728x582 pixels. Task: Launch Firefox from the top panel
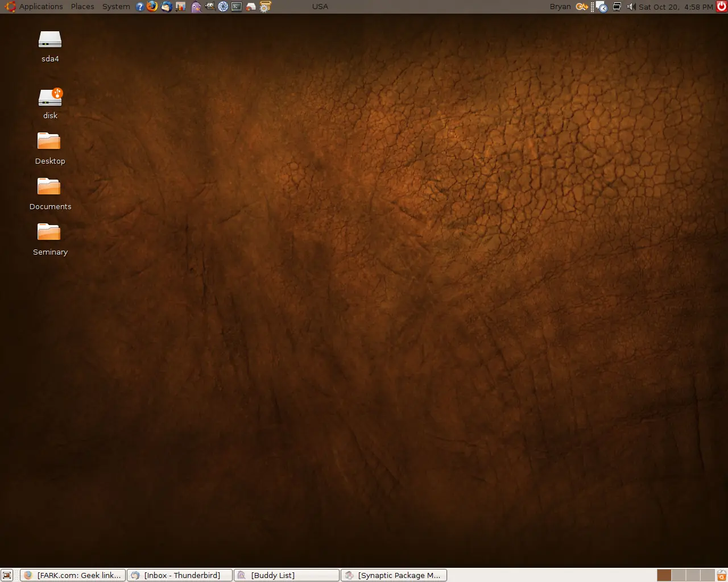[152, 7]
